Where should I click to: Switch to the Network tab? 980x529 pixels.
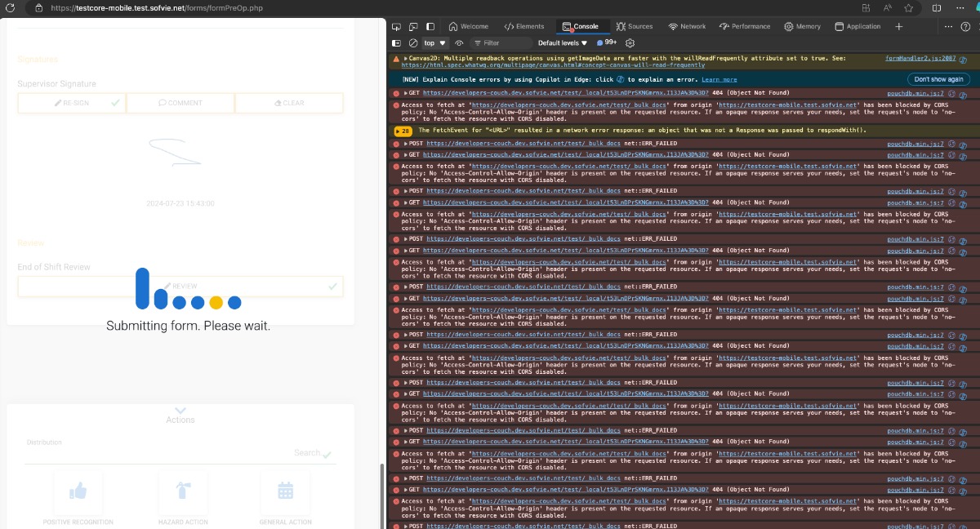687,26
